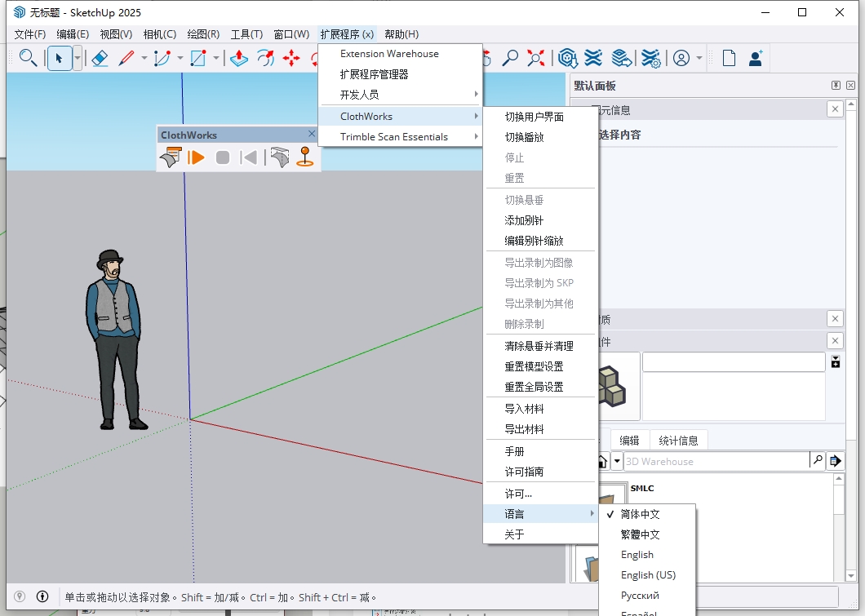
Task: Open the 帮助(H) menu
Action: (x=401, y=34)
